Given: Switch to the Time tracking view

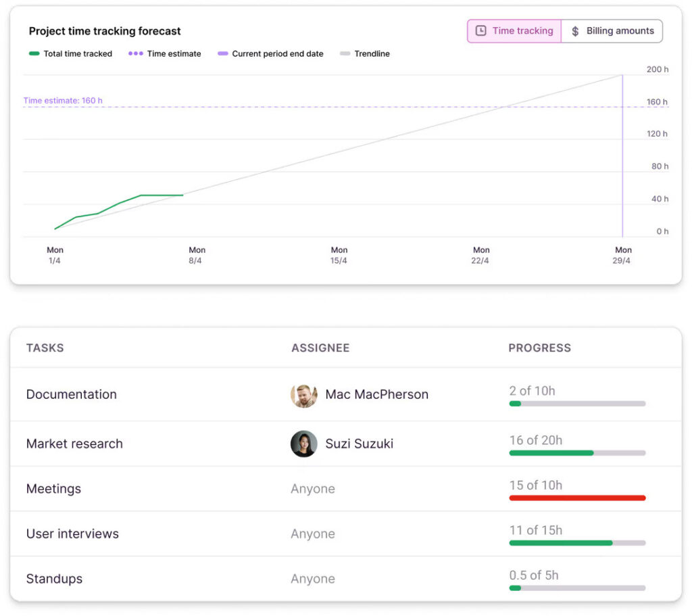Looking at the screenshot, I should pos(514,31).
